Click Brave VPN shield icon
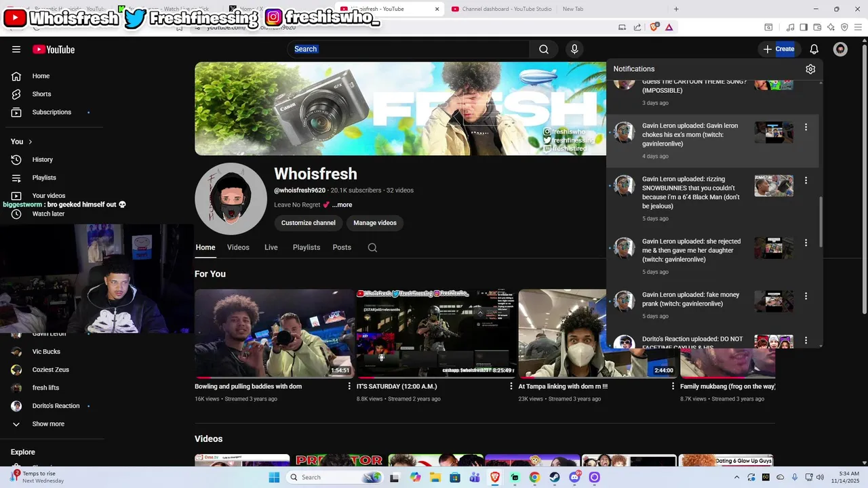The height and width of the screenshot is (488, 868). tap(844, 27)
